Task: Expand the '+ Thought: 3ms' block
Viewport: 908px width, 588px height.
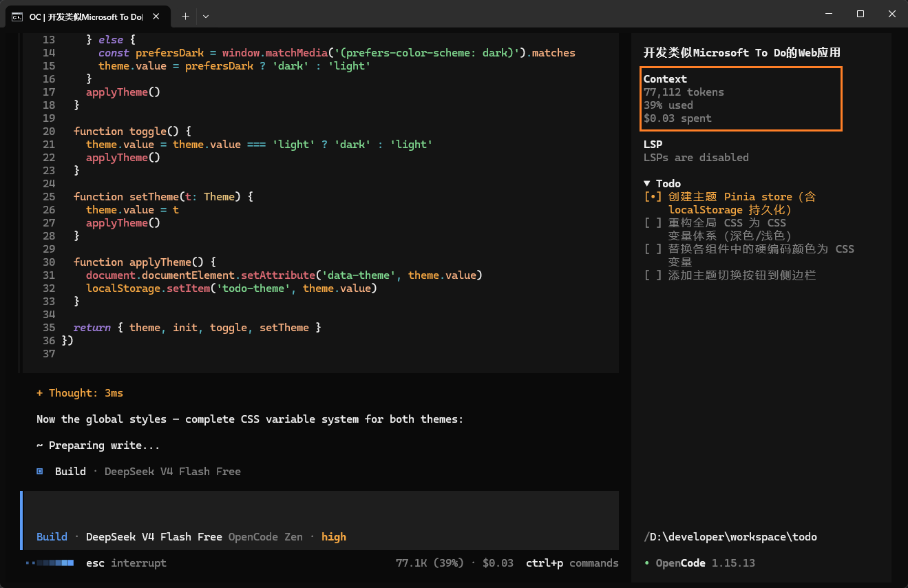Action: (80, 393)
